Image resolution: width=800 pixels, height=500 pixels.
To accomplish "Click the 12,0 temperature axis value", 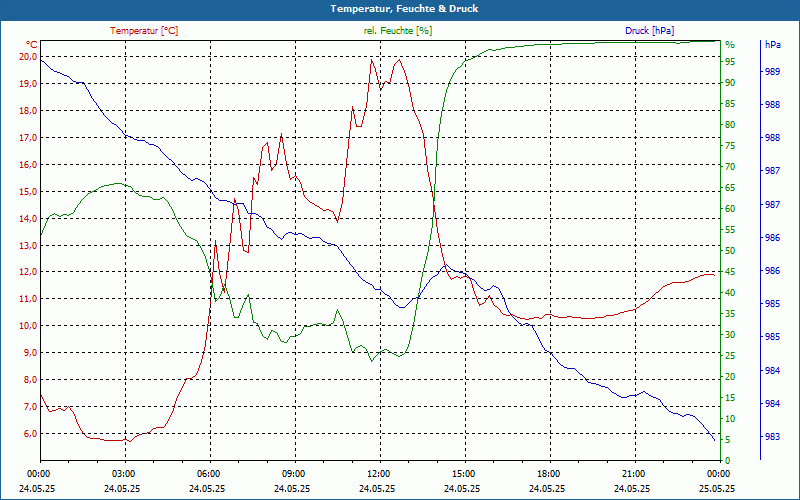I will (27, 272).
